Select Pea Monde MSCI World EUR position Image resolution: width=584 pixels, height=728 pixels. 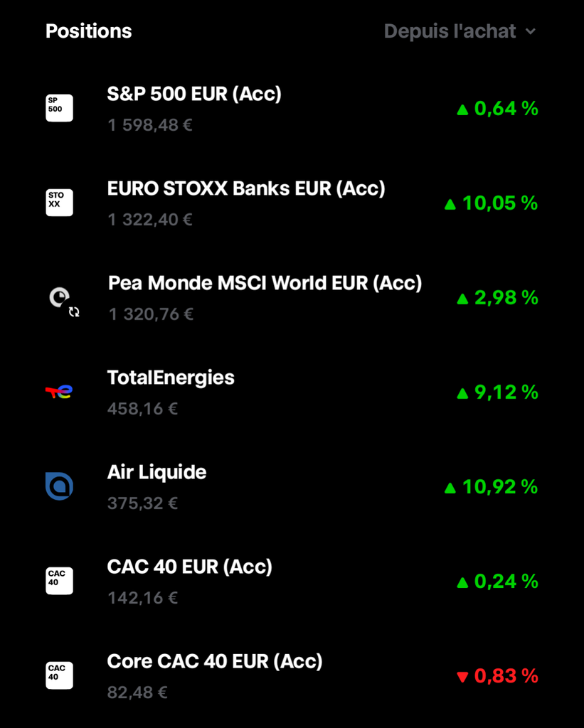[265, 283]
